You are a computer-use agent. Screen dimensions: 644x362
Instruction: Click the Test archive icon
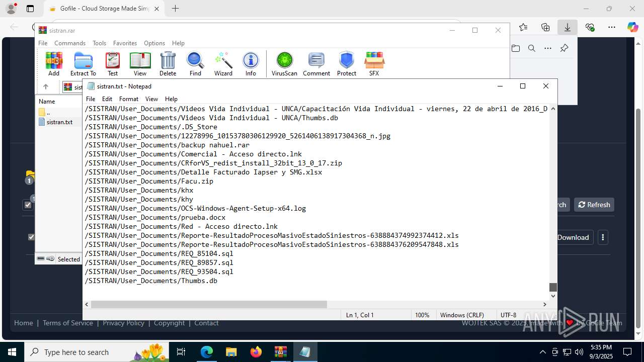113,64
